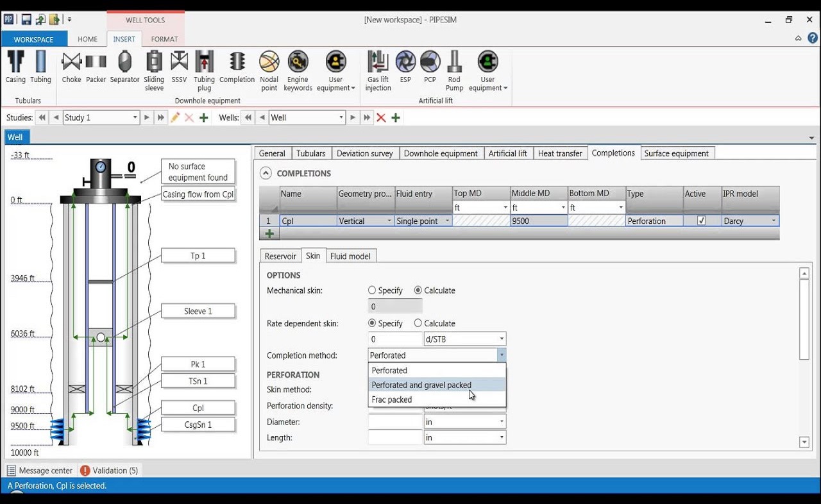Open the Message center
This screenshot has width=821, height=504.
click(40, 471)
